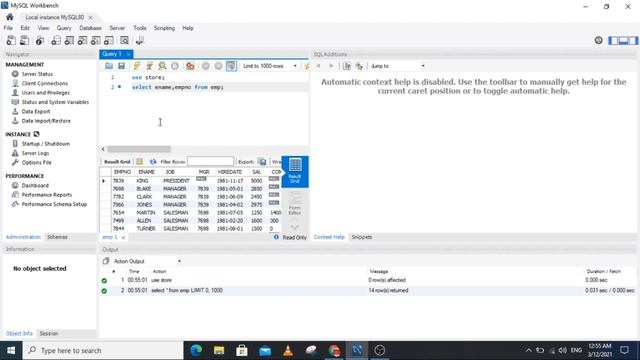
Task: Open the Server menu
Action: coord(117,28)
